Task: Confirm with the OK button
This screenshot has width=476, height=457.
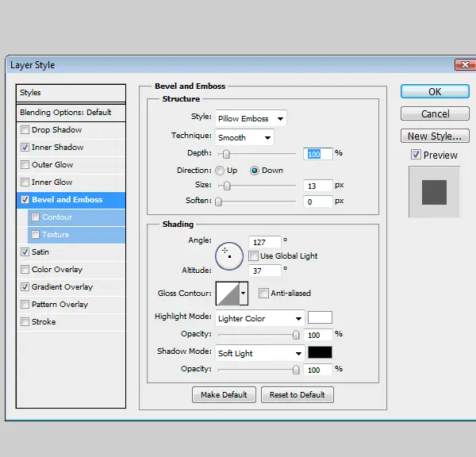Action: point(435,91)
